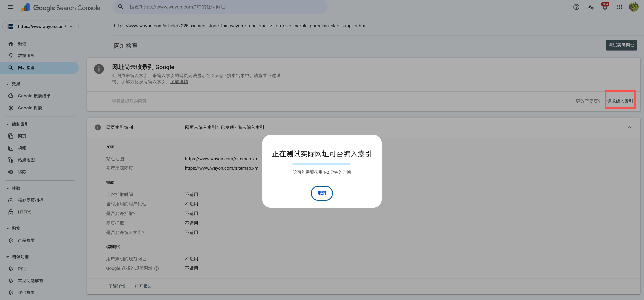Screen dimensions: 644x300
Task: Open the 核心网页指标 speed icon
Action: 11,200
